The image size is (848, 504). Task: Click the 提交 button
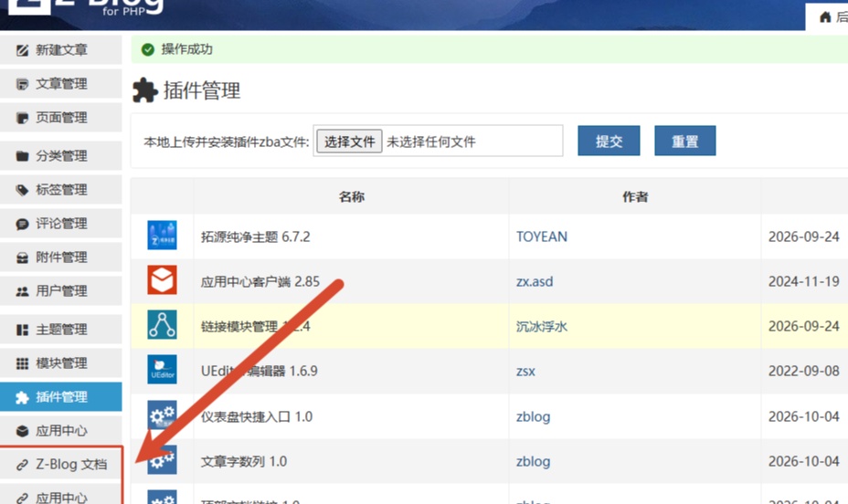pyautogui.click(x=609, y=141)
